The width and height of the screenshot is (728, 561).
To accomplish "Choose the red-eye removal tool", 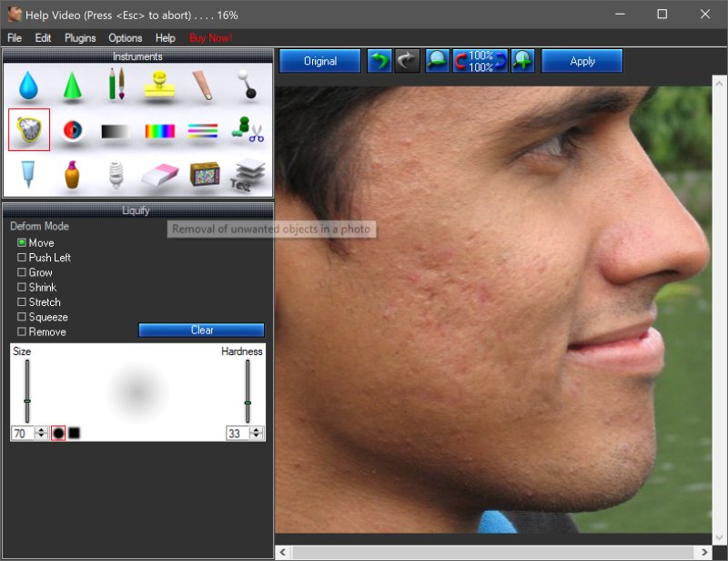I will coord(73,130).
